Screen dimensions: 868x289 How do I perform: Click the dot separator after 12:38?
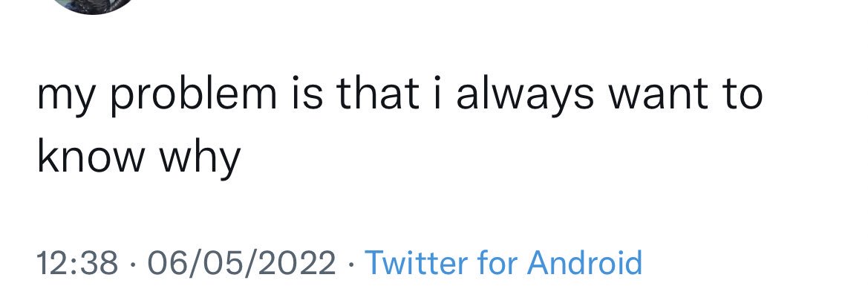coord(133,264)
